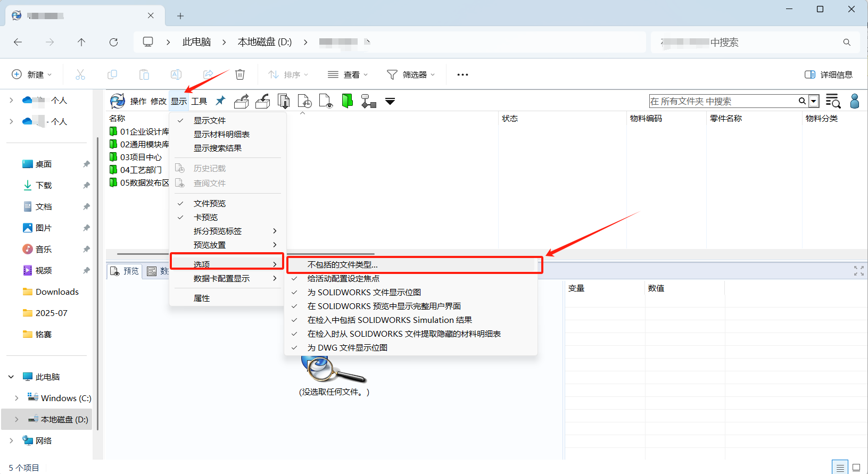Open the Explorer See more ellipsis
The image size is (868, 474).
462,74
